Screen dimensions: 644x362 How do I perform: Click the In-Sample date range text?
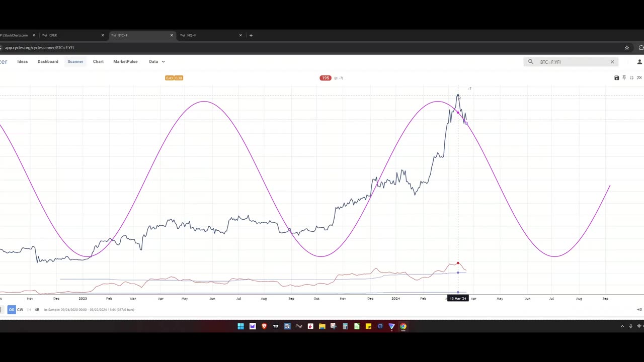tap(89, 310)
